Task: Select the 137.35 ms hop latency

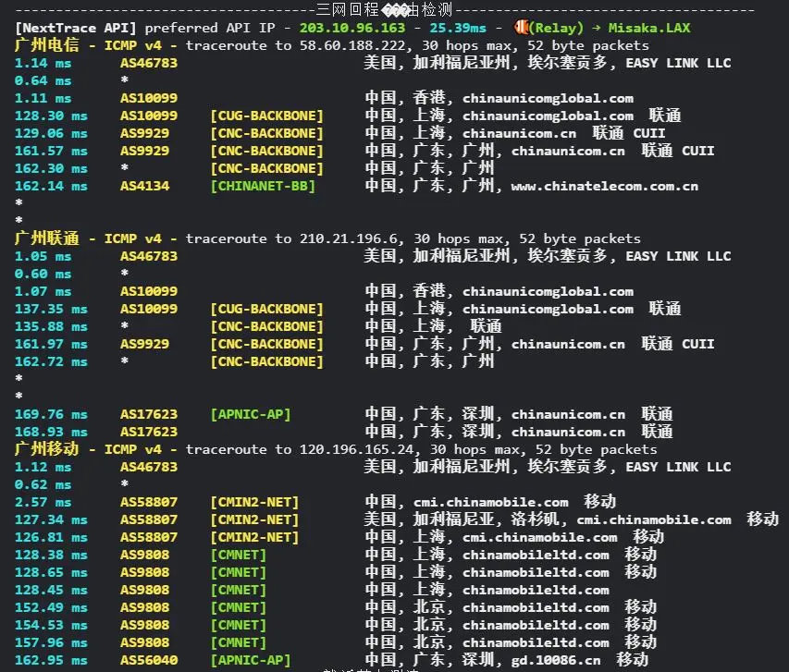Action: tap(51, 309)
